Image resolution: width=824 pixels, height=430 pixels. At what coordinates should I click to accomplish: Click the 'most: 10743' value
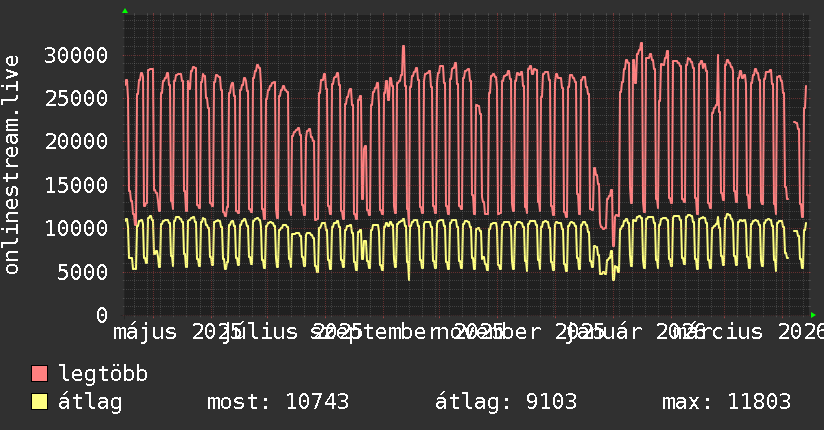(x=278, y=402)
